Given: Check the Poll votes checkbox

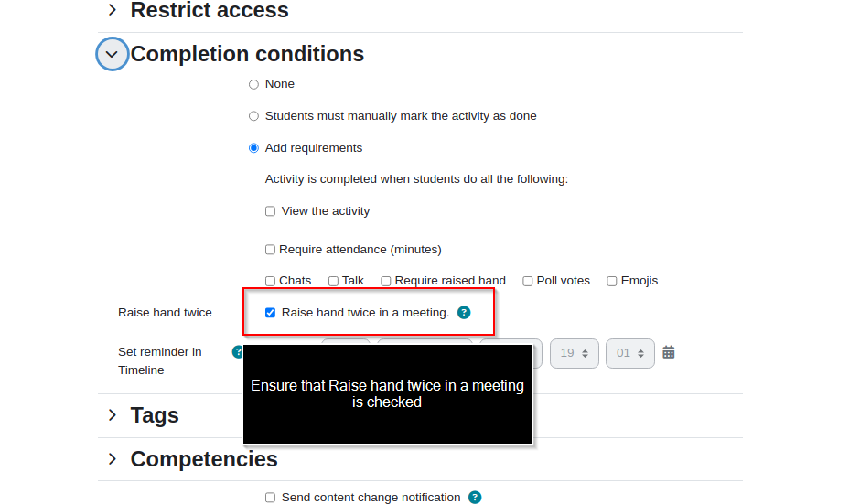Looking at the screenshot, I should tap(528, 281).
